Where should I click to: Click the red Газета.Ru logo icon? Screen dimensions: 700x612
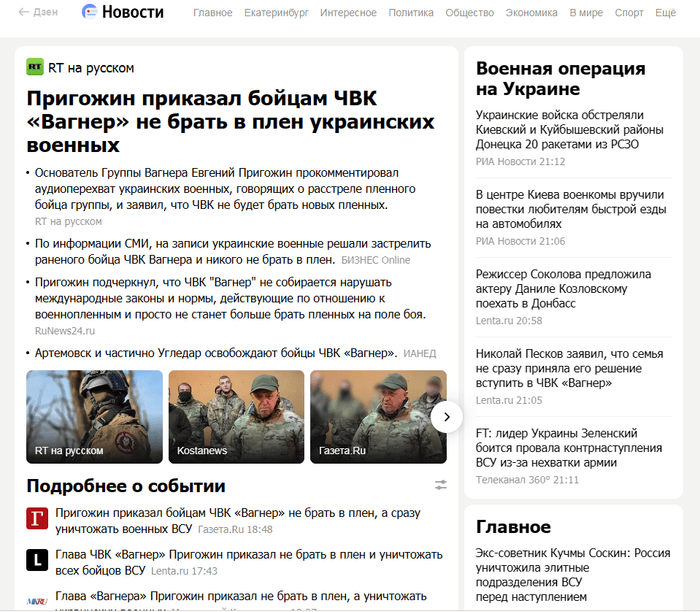click(x=37, y=519)
